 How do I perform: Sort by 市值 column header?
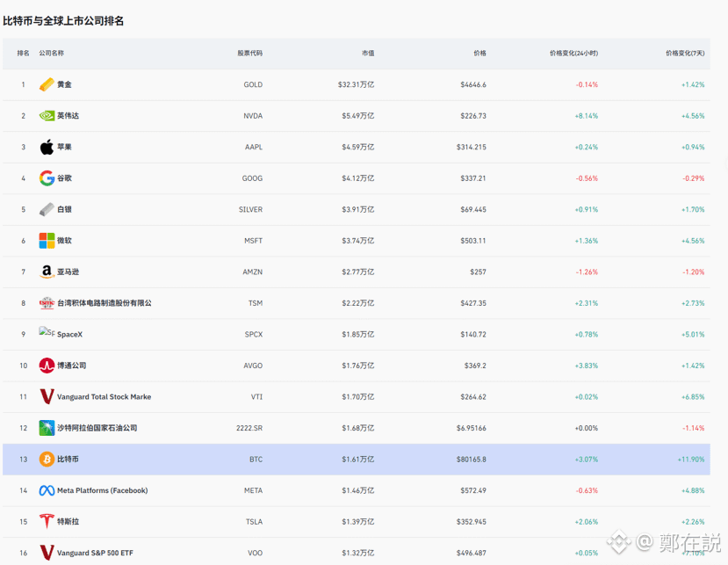(368, 53)
